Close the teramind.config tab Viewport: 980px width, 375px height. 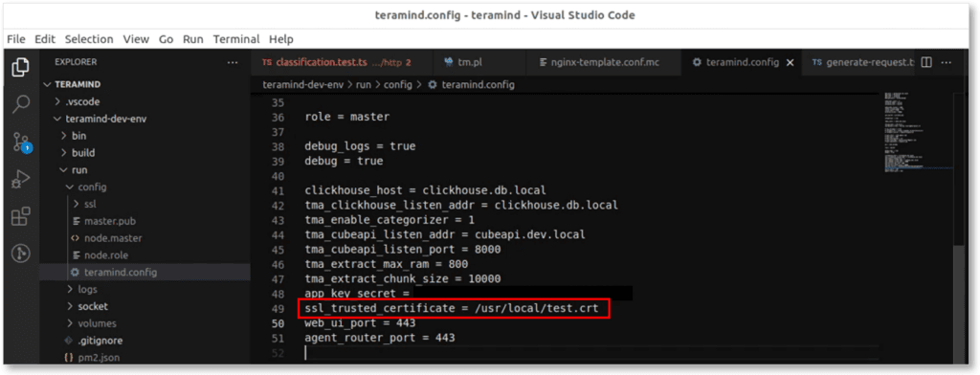pos(790,62)
